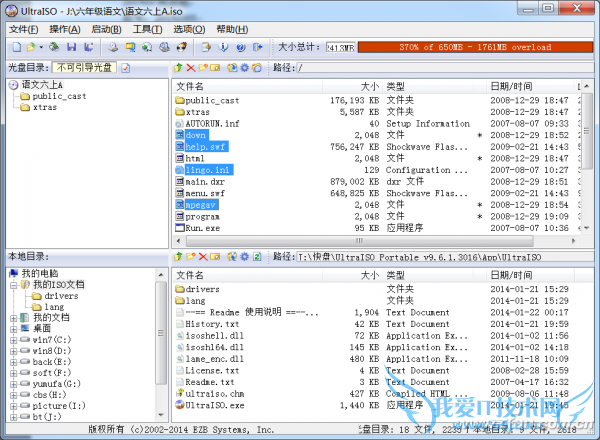Expand the win8(D:) drive node

[14, 351]
